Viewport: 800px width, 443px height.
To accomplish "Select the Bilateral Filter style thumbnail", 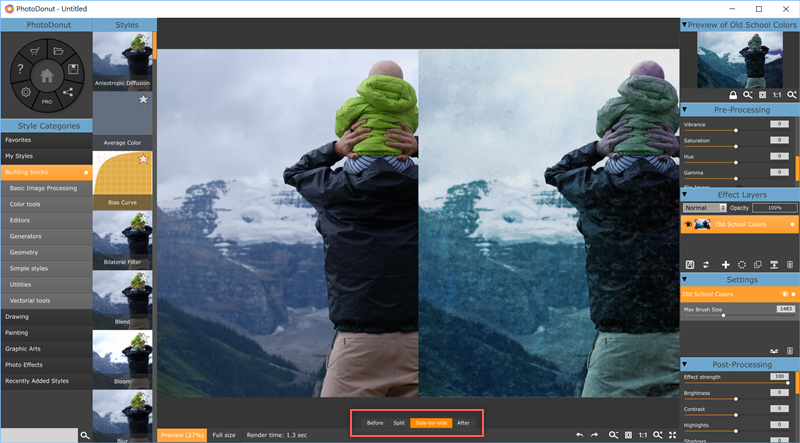I will [122, 240].
